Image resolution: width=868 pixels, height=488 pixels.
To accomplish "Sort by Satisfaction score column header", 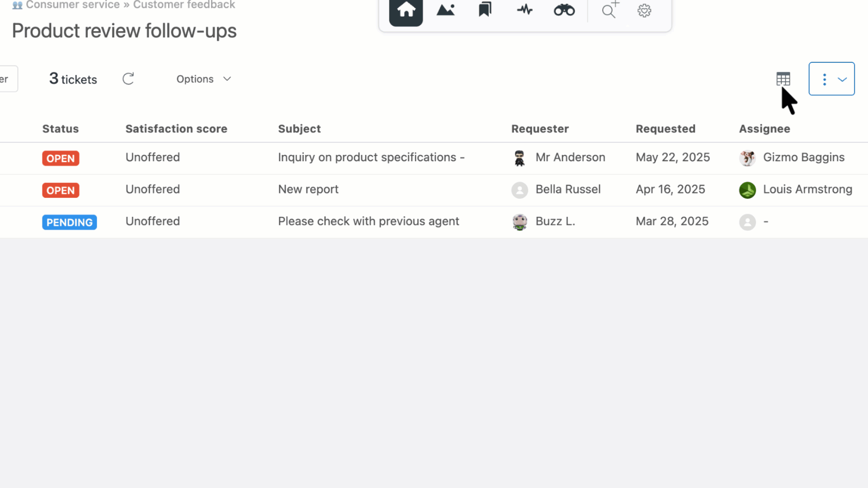I will click(x=176, y=129).
